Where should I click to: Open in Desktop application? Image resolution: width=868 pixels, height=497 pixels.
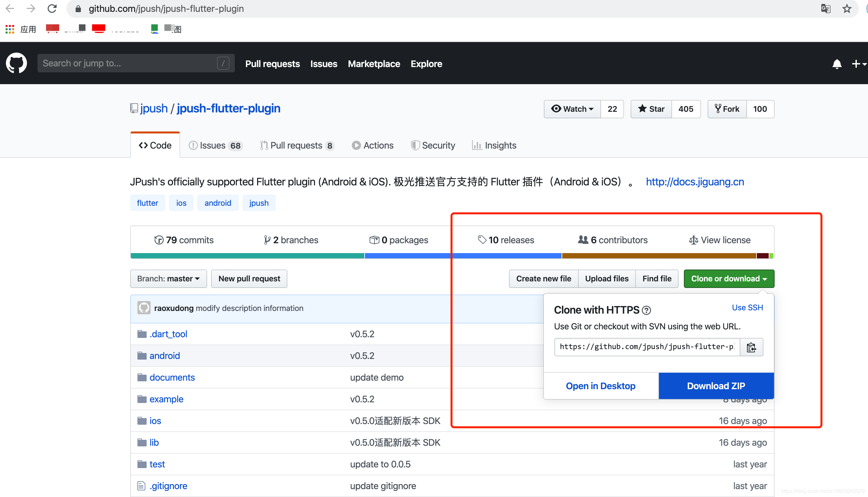(601, 386)
